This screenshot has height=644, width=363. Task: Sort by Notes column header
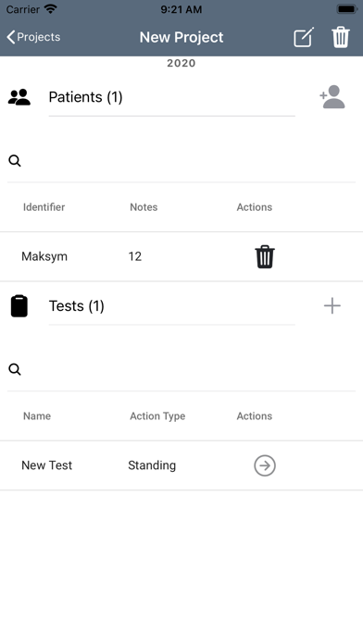click(x=144, y=207)
